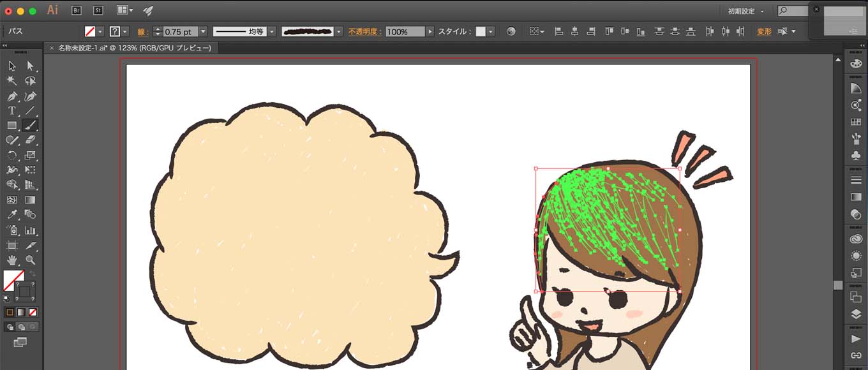Expand the brush definition dropdown
The image size is (868, 370).
(339, 31)
